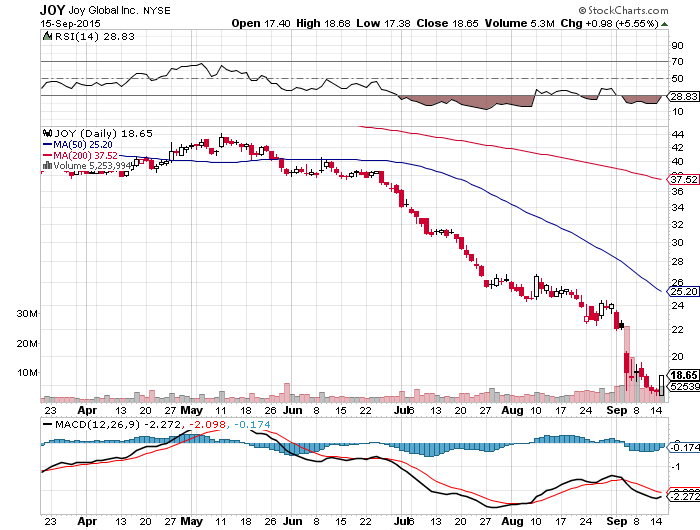Click the RSI legend mountain icon
This screenshot has width=700, height=530.
(x=47, y=36)
